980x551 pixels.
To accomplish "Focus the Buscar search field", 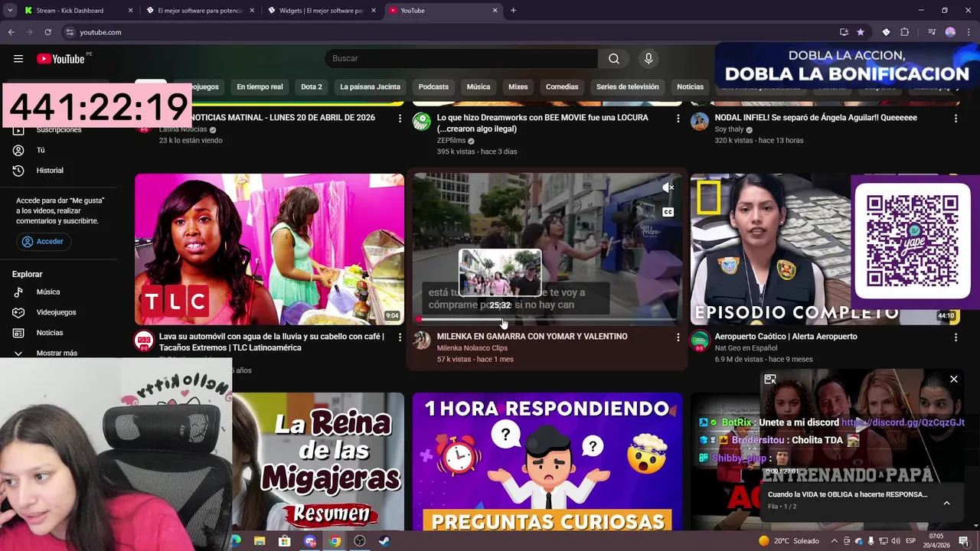I will tap(462, 59).
